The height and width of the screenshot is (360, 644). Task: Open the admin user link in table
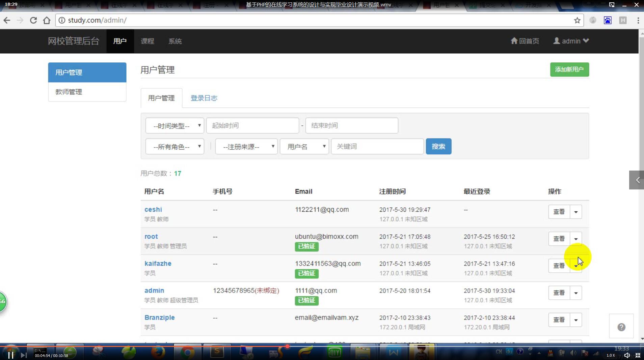pos(154,290)
